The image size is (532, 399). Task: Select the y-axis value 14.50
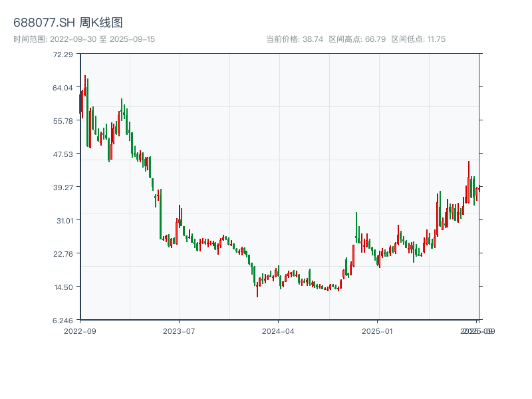pos(64,287)
